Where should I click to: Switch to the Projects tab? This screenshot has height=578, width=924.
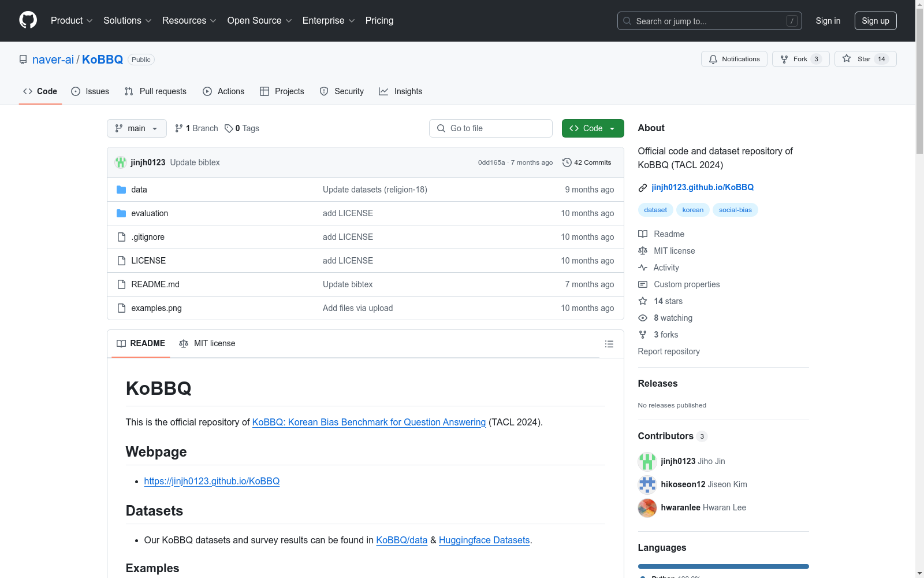282,91
